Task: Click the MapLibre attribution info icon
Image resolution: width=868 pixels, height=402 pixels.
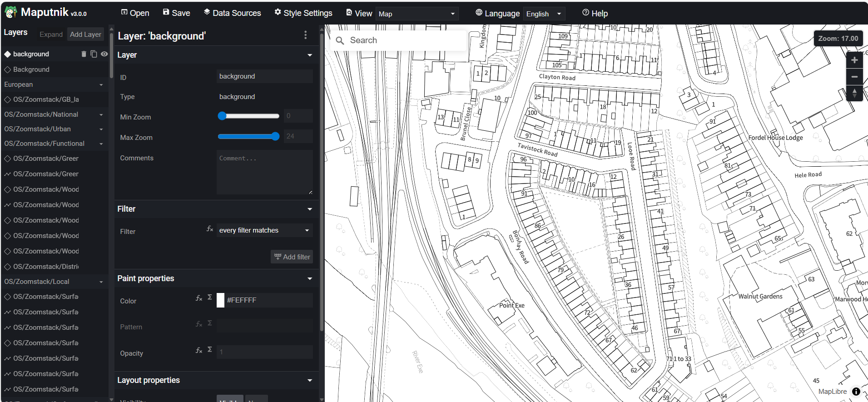Action: 856,392
